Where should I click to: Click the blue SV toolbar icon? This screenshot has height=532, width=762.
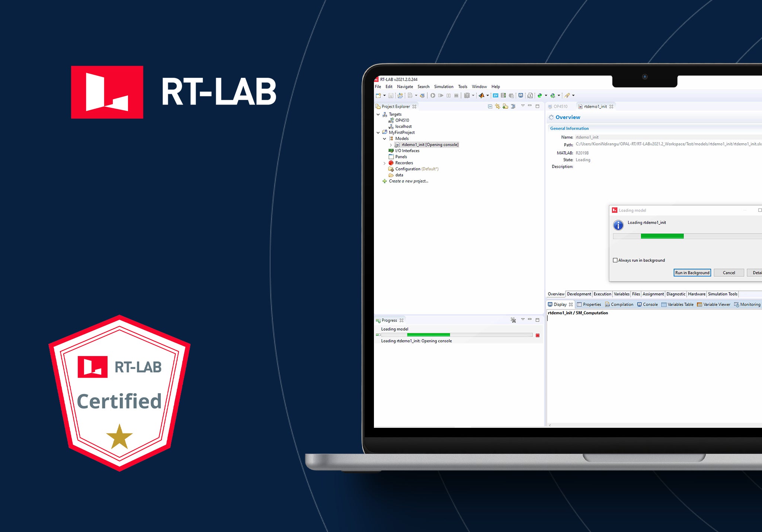[x=496, y=96]
